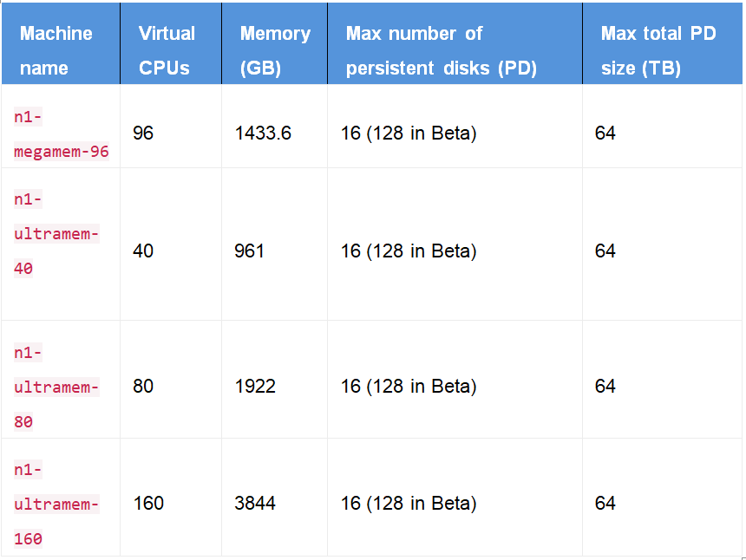This screenshot has width=746, height=560.
Task: Click the n1-megamem-96 machine name
Action: (61, 133)
